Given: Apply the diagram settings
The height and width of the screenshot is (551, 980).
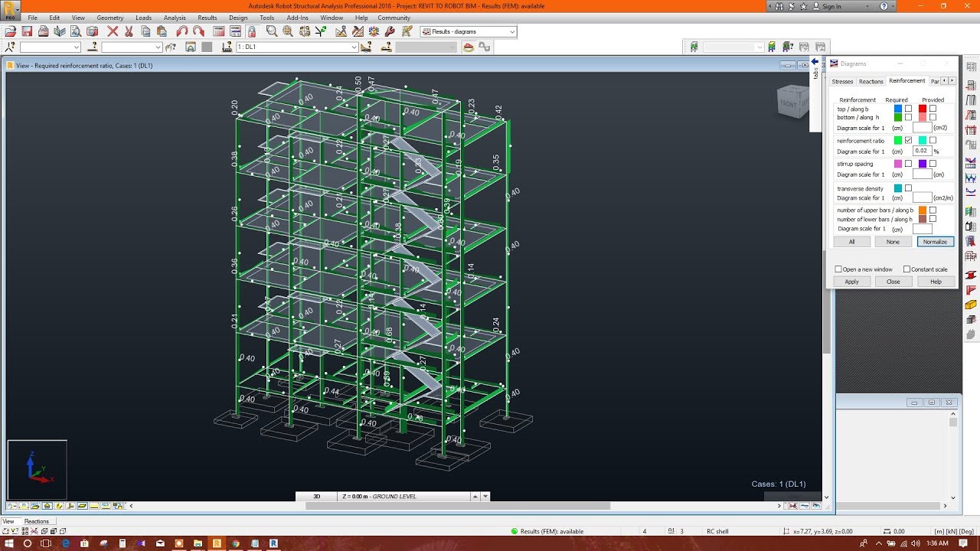Looking at the screenshot, I should point(851,281).
